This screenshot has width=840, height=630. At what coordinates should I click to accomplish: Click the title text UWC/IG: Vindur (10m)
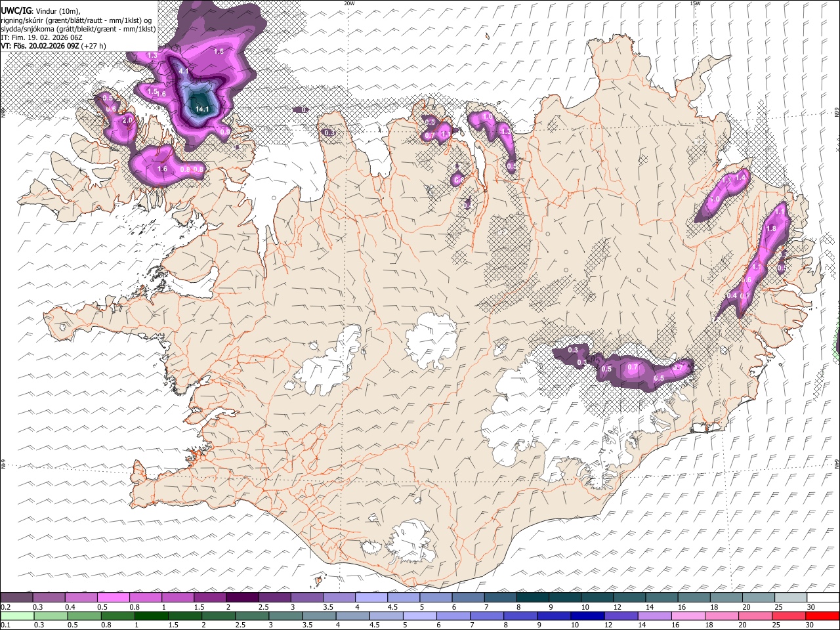[41, 10]
